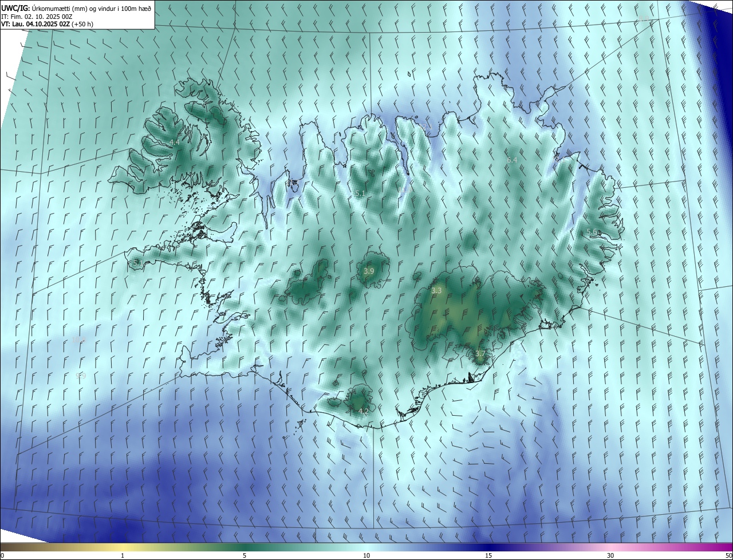This screenshot has width=733, height=560.
Task: Click the 3.7 value near the southeast coast
Action: tap(480, 354)
